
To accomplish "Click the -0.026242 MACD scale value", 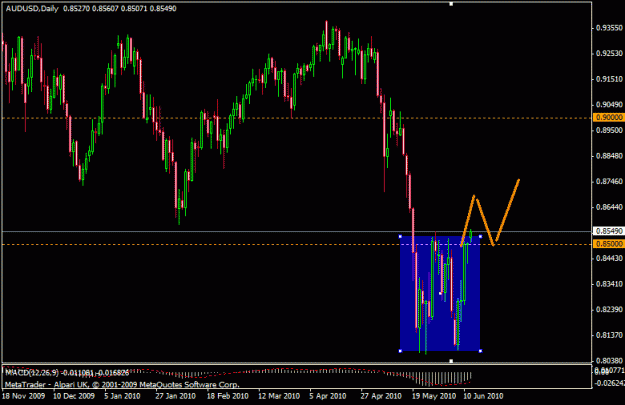I will coord(609,383).
